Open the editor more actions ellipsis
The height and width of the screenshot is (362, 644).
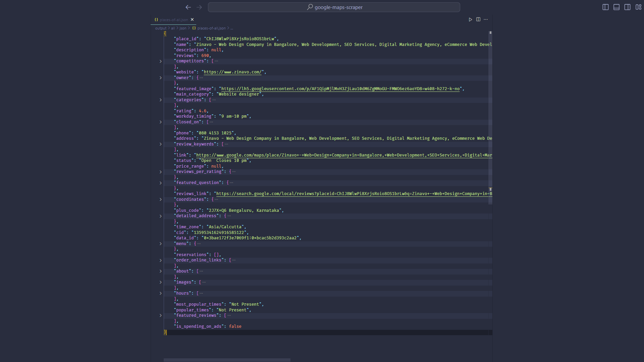coord(486,19)
